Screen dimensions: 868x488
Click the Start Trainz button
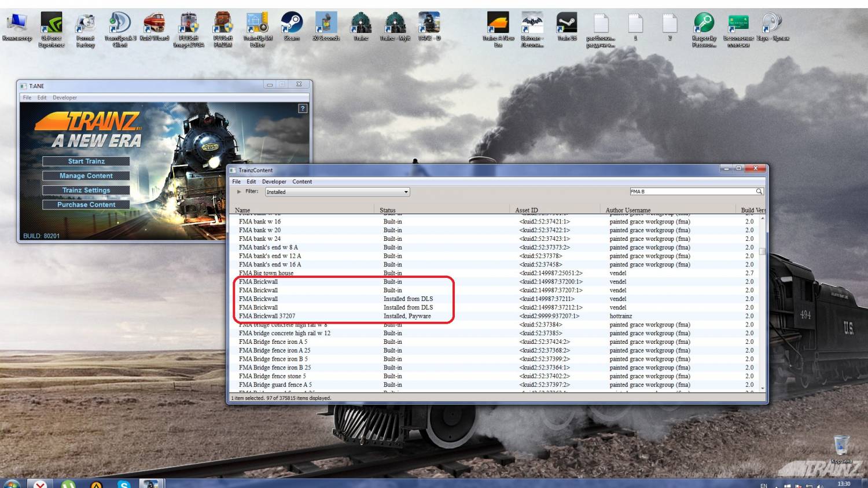(86, 162)
